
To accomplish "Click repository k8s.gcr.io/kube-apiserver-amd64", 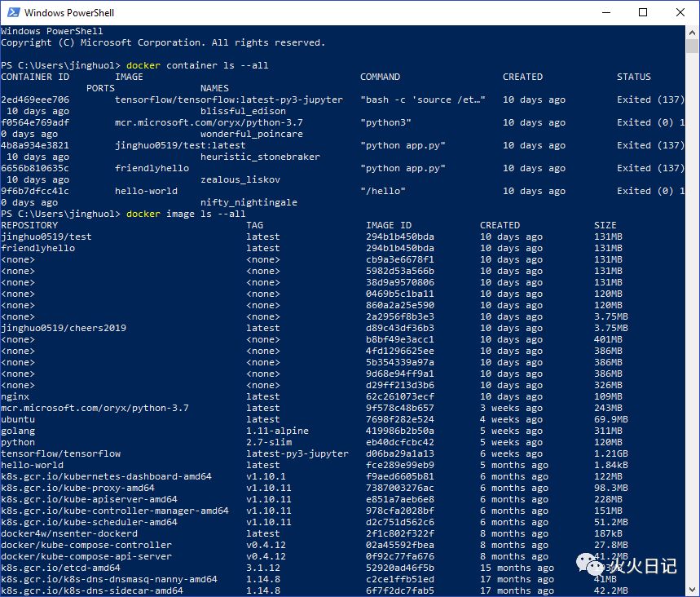I will (90, 499).
